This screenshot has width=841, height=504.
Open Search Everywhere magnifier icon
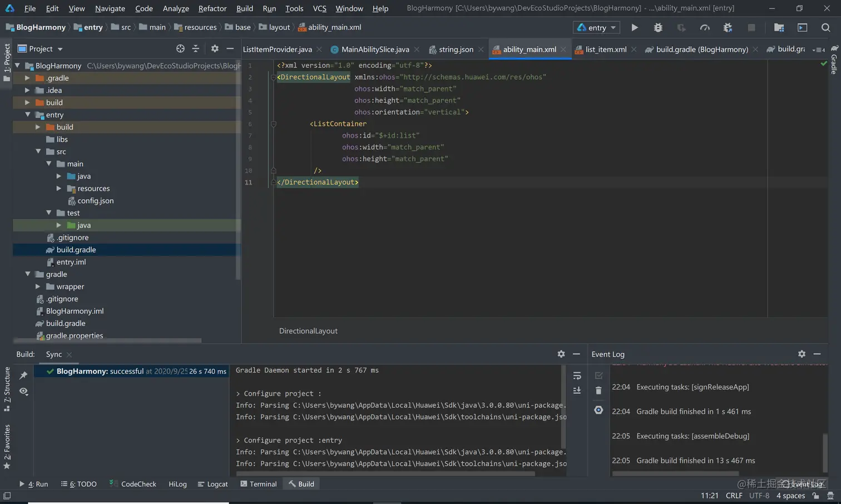825,27
